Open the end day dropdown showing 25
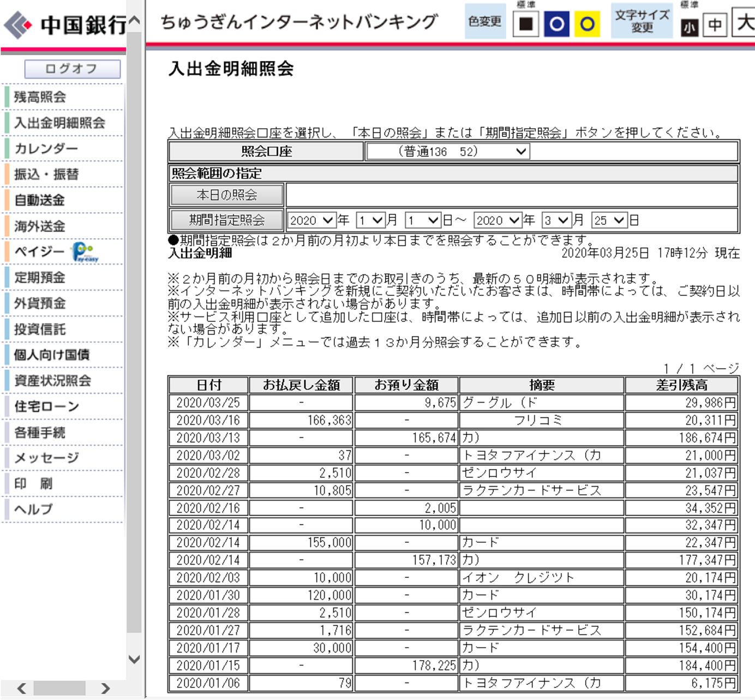Image resolution: width=755 pixels, height=700 pixels. click(609, 220)
